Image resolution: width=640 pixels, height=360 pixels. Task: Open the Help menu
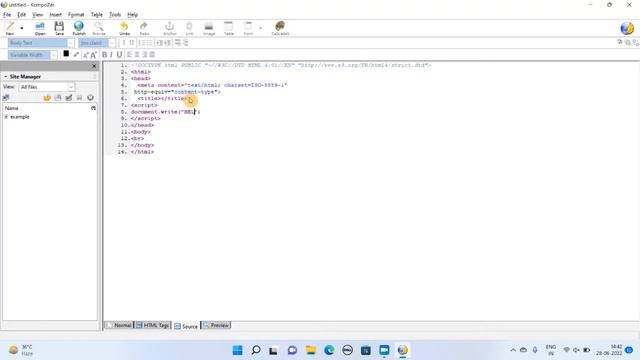[x=133, y=15]
